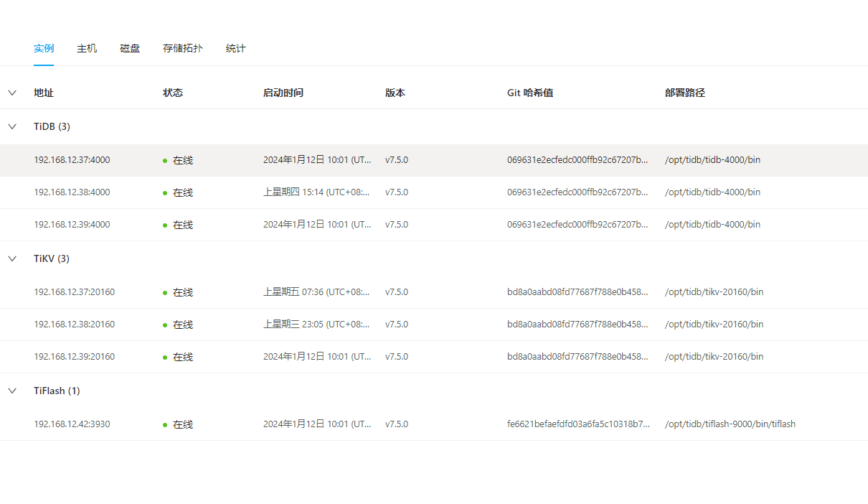This screenshot has height=504, width=868.
Task: Click Git hash of 192.168.12.39:20160
Action: [578, 357]
